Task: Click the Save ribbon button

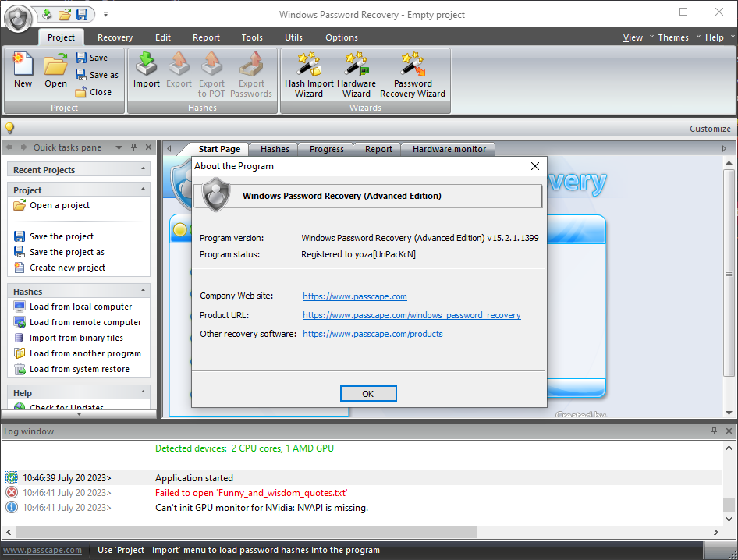Action: 92,58
